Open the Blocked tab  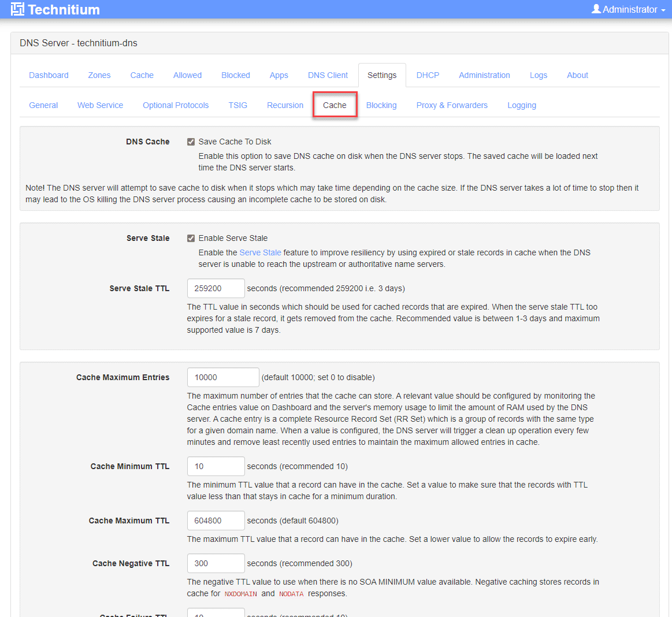pos(236,75)
